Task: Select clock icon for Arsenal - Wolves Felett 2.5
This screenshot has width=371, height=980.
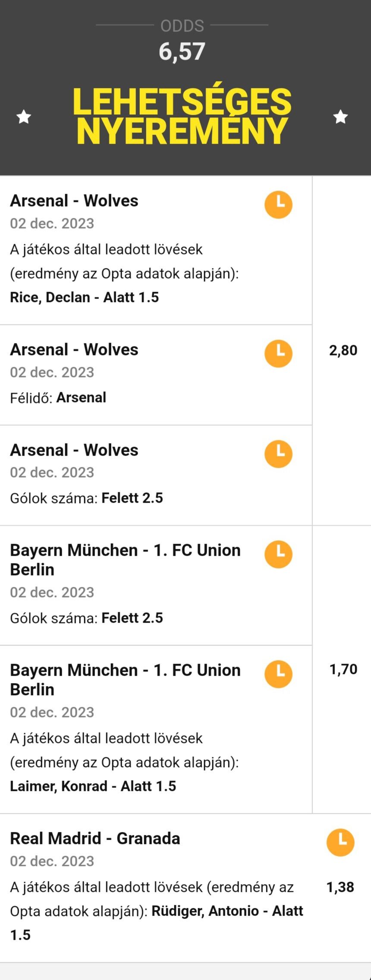Action: point(278,454)
